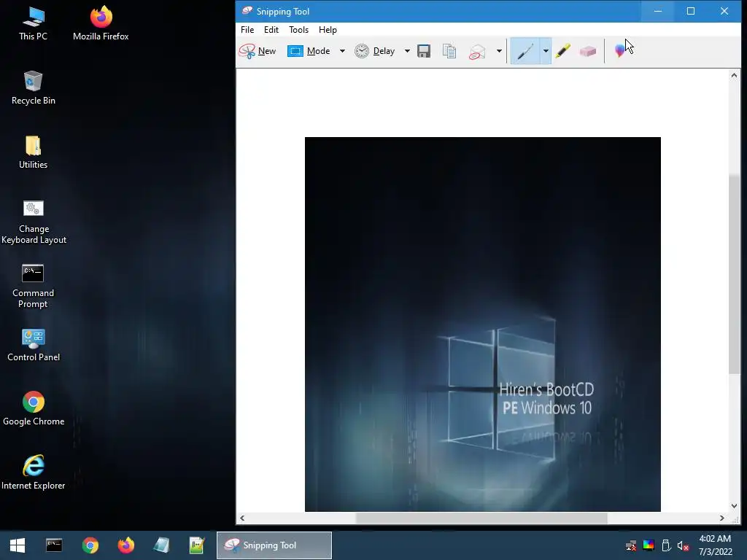Click the Snipping Tool title bar icon
The height and width of the screenshot is (560, 747).
pyautogui.click(x=247, y=11)
